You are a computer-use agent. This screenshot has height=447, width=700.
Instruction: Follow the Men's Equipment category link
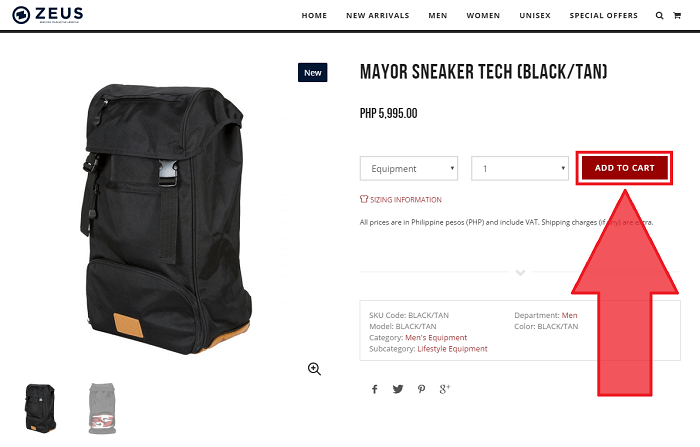pos(436,338)
